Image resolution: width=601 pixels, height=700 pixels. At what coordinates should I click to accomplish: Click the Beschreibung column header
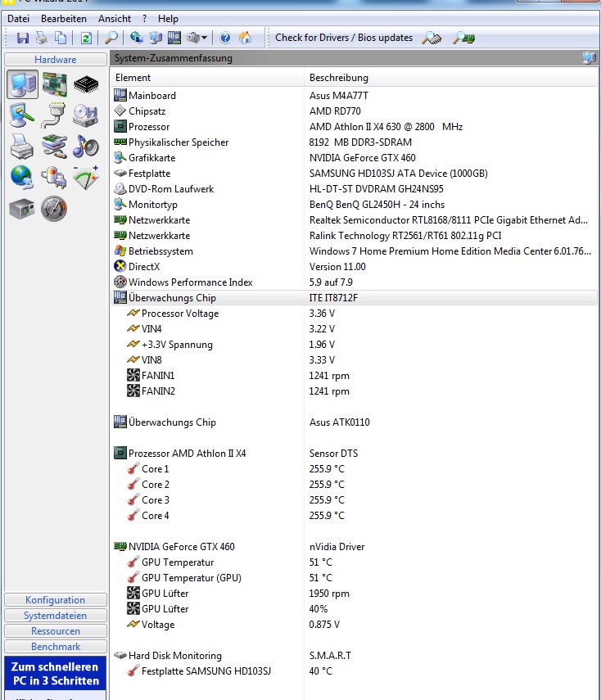[451, 78]
